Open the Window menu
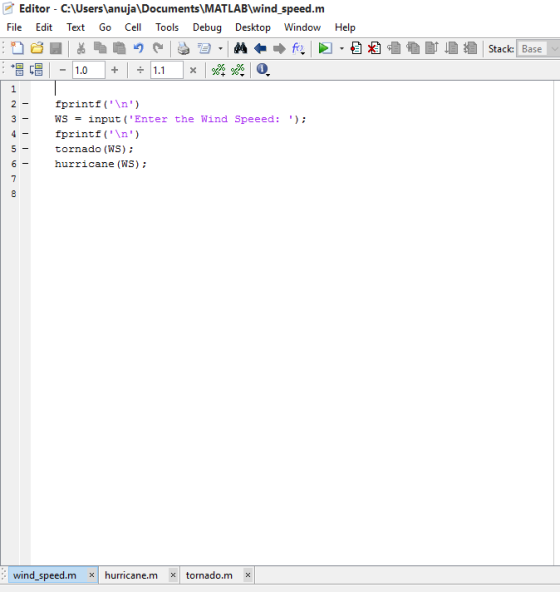This screenshot has height=592, width=560. coord(302,27)
